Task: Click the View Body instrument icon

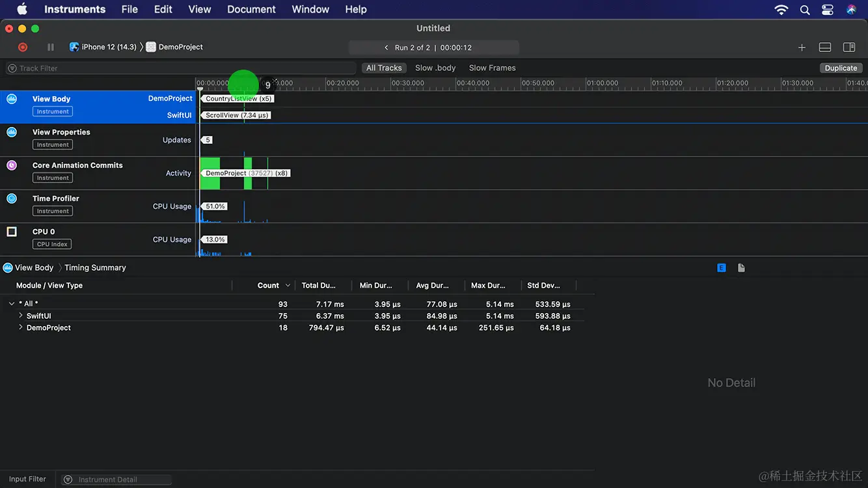Action: pos(12,99)
